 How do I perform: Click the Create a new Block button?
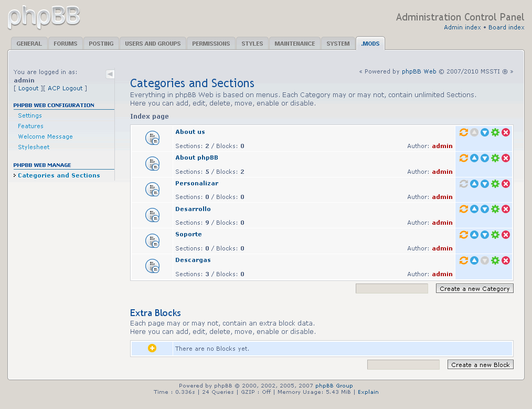pos(481,364)
